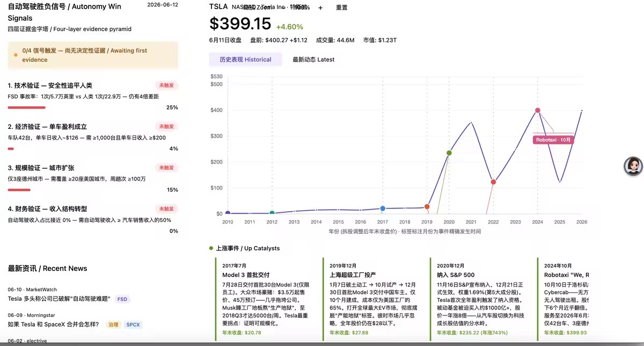This screenshot has height=346, width=644.
Task: Switch to 最新动态 Latest tab
Action: click(x=313, y=60)
